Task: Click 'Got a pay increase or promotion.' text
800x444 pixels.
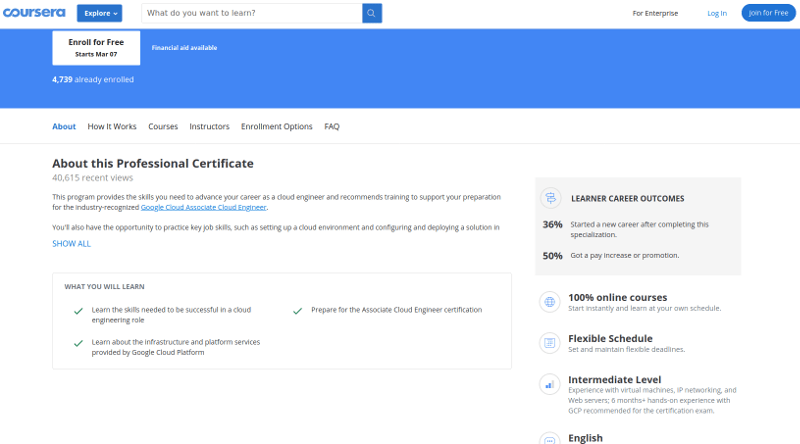Action: (x=624, y=255)
